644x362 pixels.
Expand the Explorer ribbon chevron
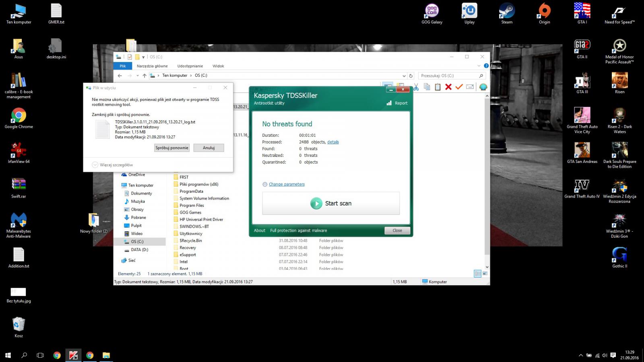pyautogui.click(x=479, y=66)
